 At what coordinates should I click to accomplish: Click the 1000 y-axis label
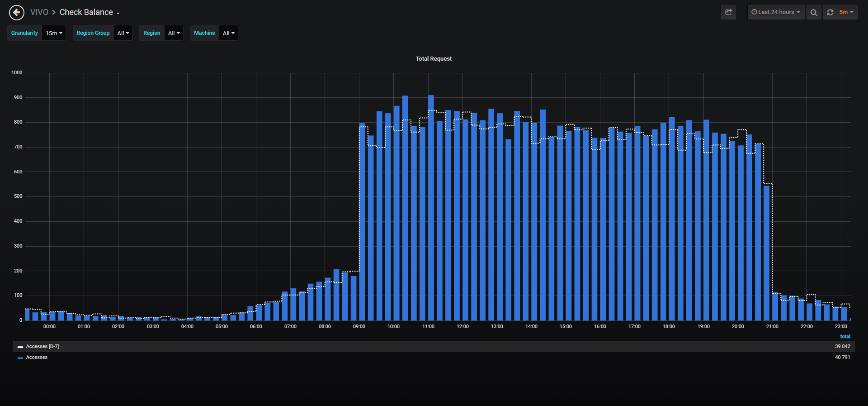coord(17,73)
